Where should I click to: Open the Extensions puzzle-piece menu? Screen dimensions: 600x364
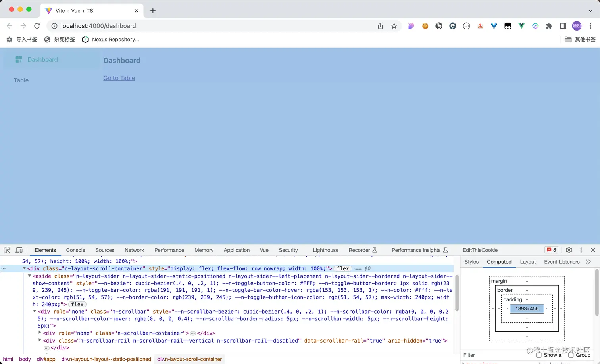point(549,26)
